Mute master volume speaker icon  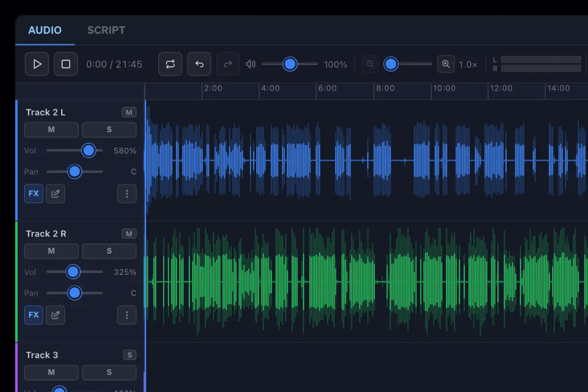(x=251, y=64)
